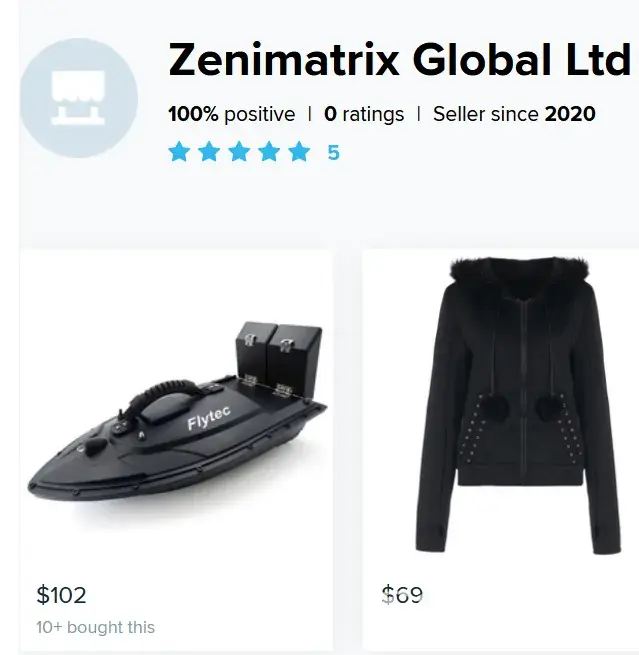This screenshot has height=655, width=639.
Task: Click the third blue rating star
Action: coord(239,152)
